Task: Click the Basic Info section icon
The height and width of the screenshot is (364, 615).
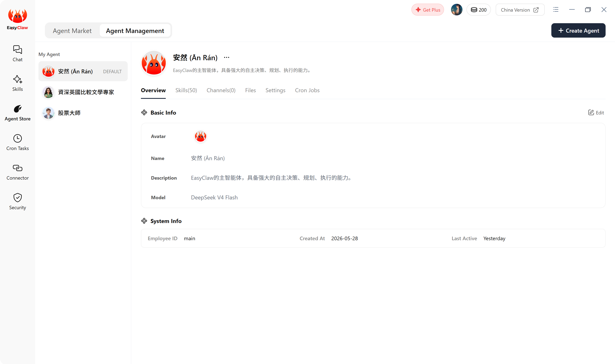Action: (x=144, y=113)
